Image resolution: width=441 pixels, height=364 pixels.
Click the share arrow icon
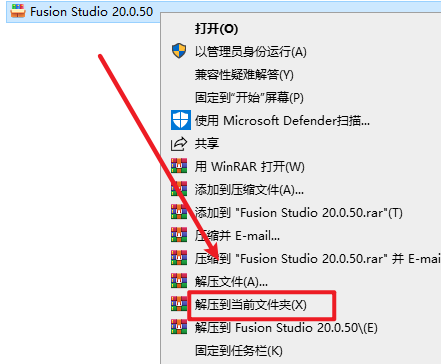click(x=179, y=144)
